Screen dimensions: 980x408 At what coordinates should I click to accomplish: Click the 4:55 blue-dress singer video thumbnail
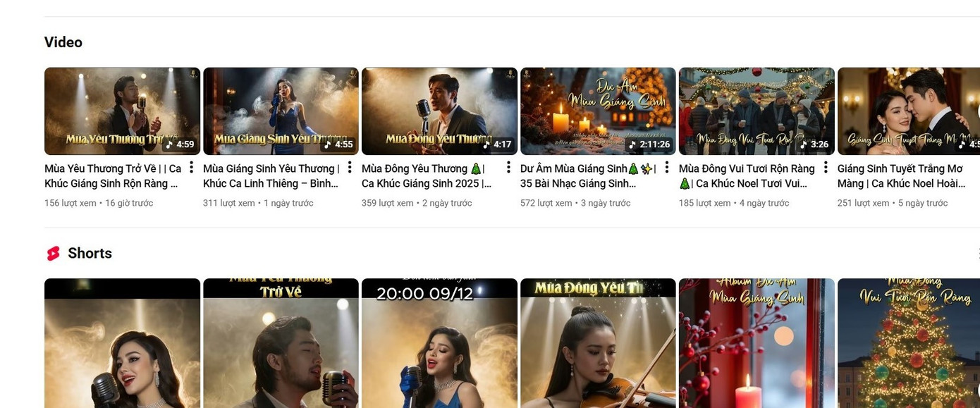pyautogui.click(x=281, y=111)
